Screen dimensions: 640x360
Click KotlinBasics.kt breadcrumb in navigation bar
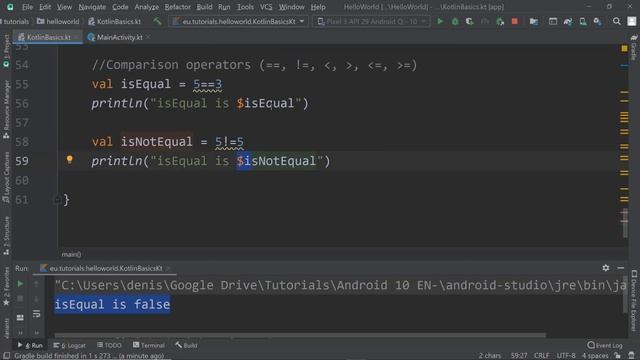(x=115, y=21)
